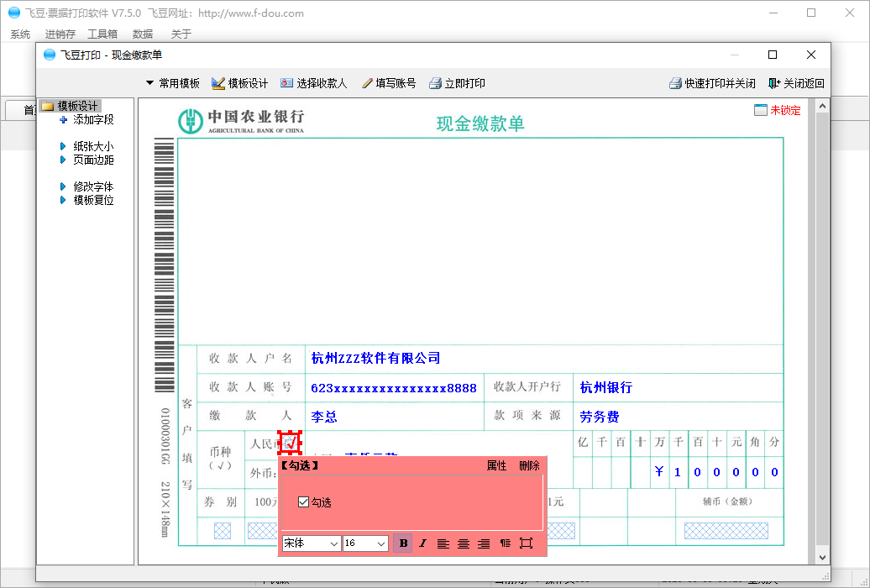The height and width of the screenshot is (588, 870).
Task: Open the 关于 menu
Action: pyautogui.click(x=181, y=34)
